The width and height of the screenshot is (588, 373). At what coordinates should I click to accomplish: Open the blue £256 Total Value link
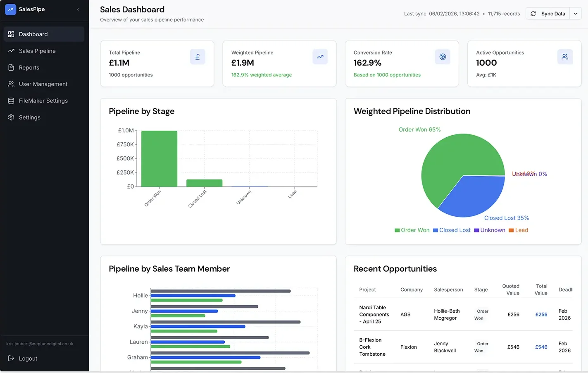click(x=541, y=315)
